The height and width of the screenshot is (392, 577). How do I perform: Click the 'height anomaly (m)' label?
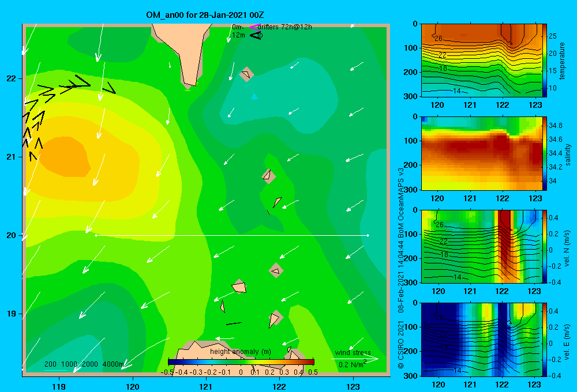(x=241, y=352)
